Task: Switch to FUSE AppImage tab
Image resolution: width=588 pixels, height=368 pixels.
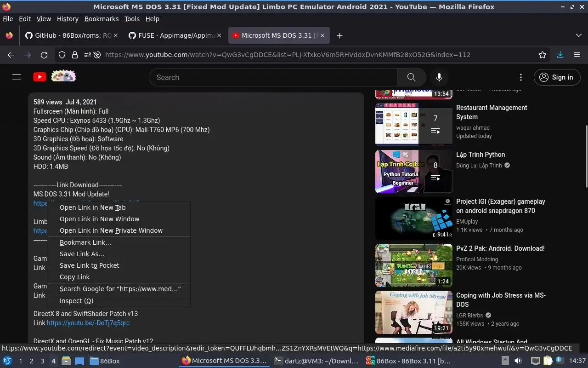Action: pyautogui.click(x=175, y=35)
